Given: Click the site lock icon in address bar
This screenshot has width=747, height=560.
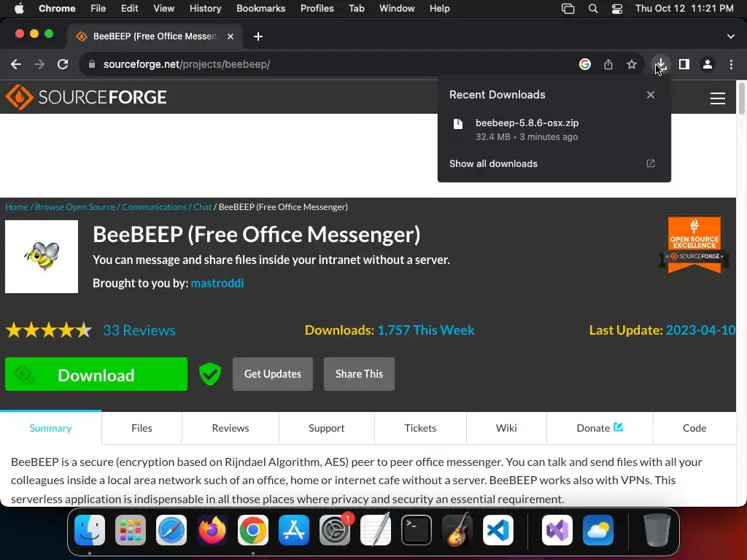Looking at the screenshot, I should (x=92, y=64).
